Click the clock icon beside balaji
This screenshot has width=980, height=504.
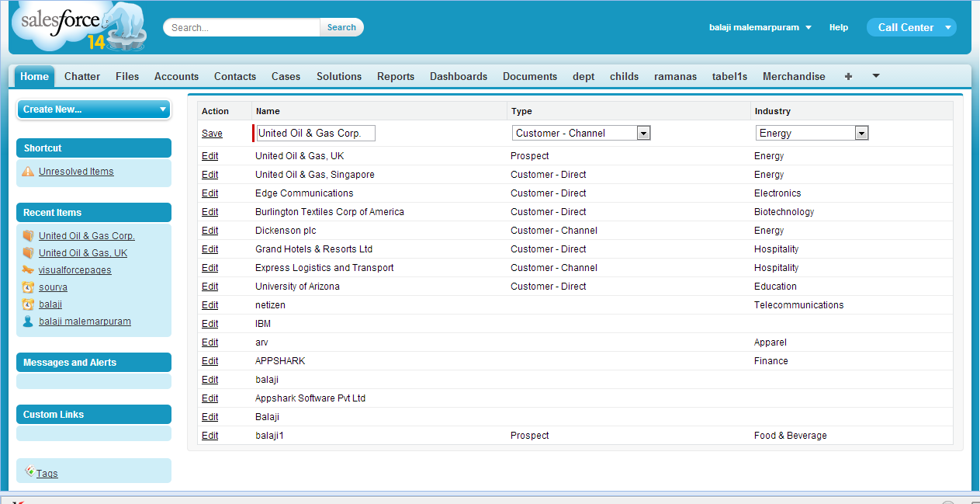pos(29,304)
